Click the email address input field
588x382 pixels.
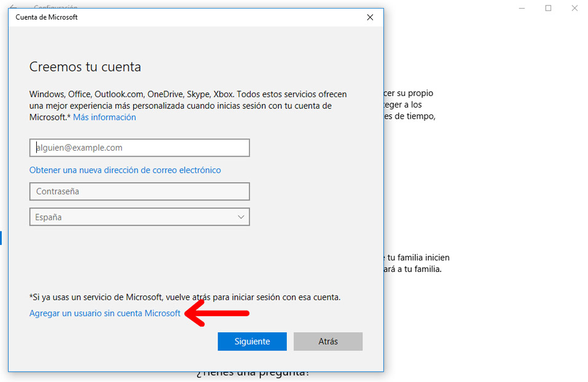(x=139, y=148)
